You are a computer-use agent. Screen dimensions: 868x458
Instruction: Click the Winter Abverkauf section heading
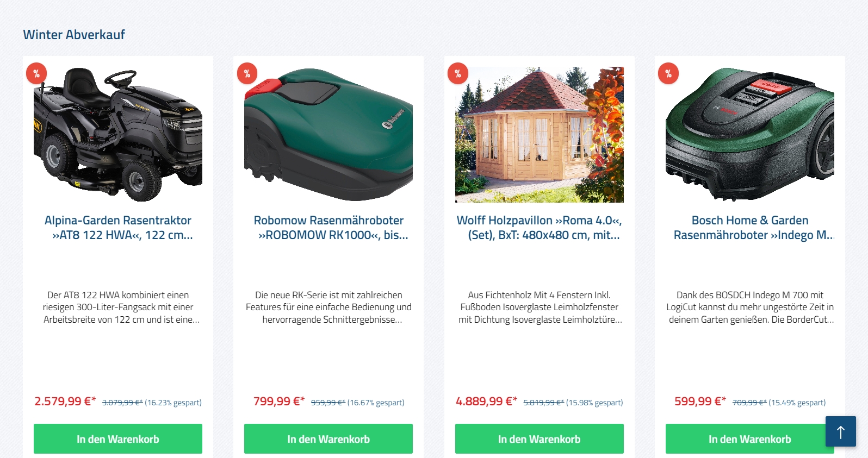point(74,35)
